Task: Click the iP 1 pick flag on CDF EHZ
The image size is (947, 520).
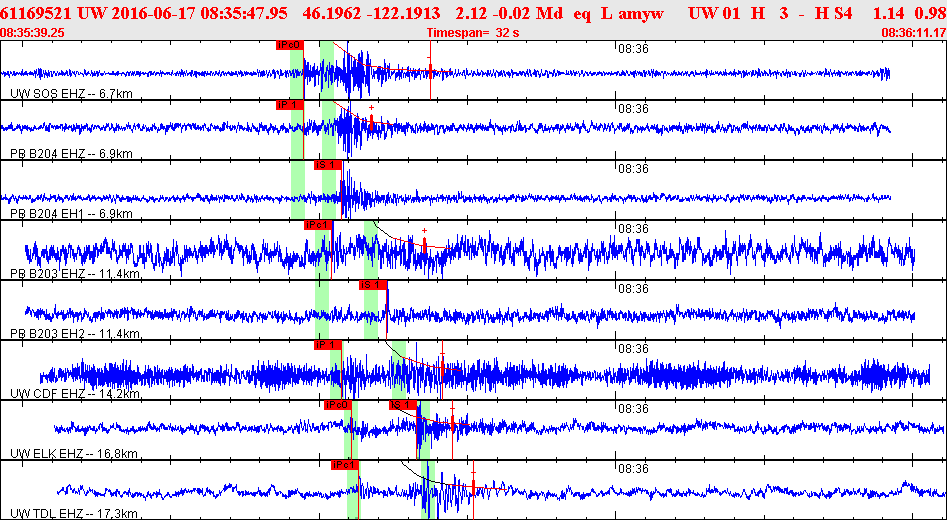Action: (x=328, y=345)
